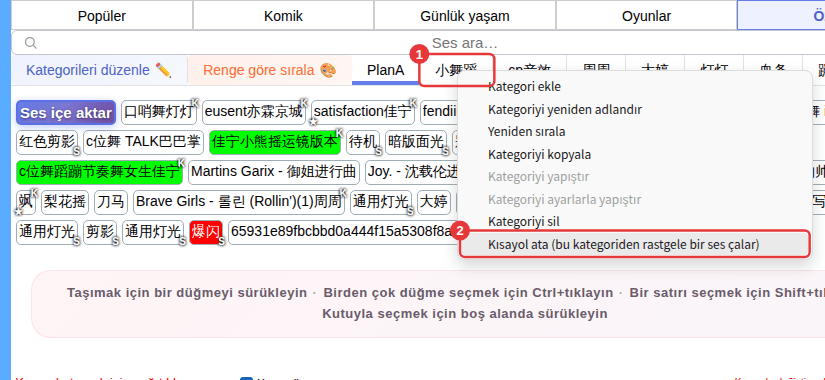Play Brave Girls - 롤린 (Rollin') sound
825x380 pixels.
(239, 202)
